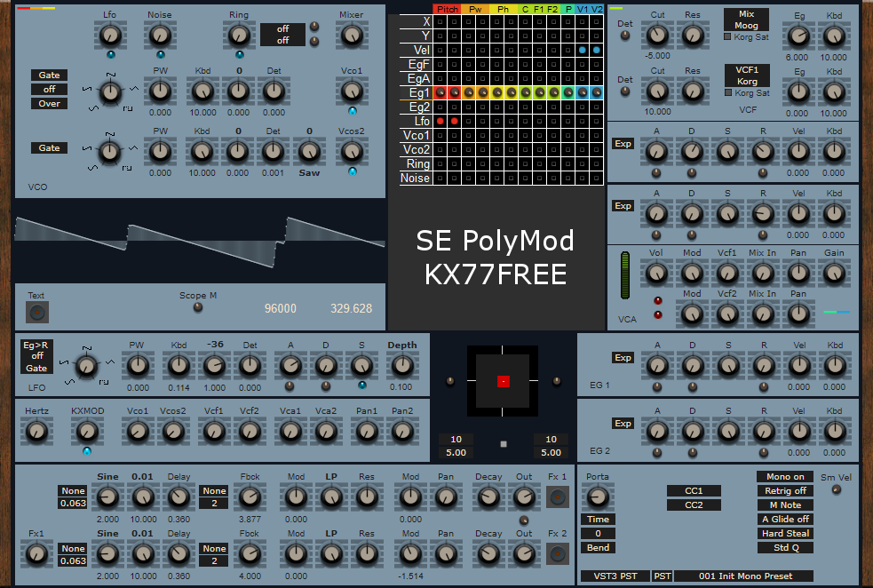Toggle the cyan LED under Noise knob
The image size is (873, 588).
[161, 54]
